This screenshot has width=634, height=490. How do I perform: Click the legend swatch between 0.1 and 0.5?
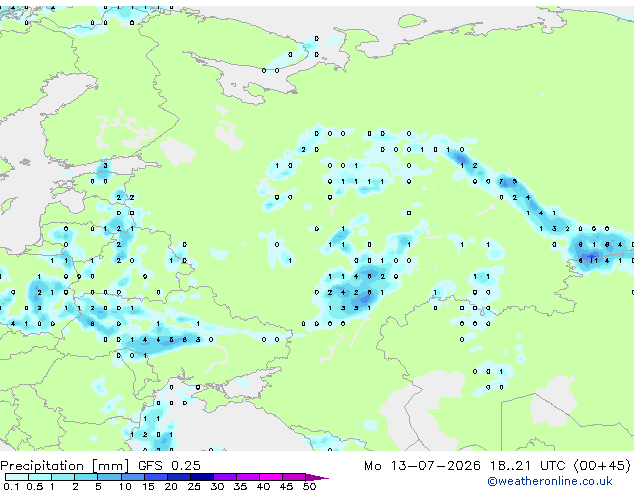coord(17,477)
